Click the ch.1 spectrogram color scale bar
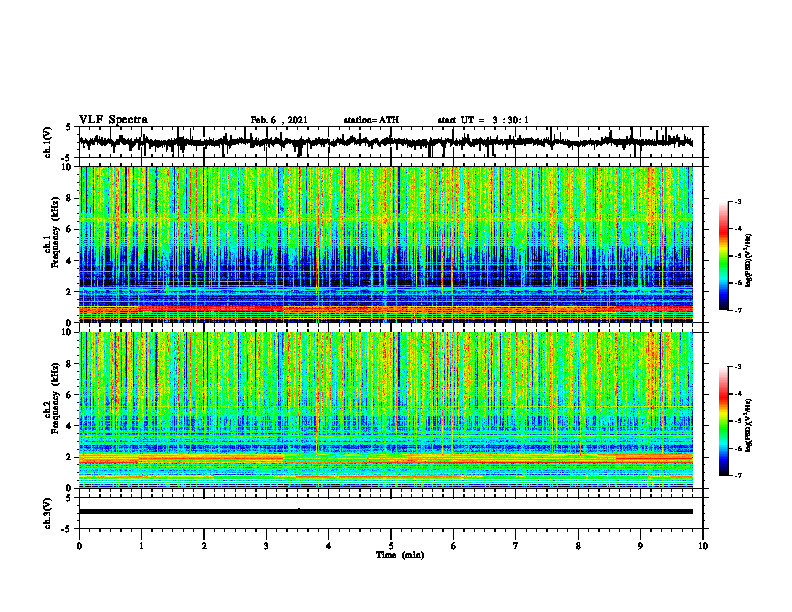The width and height of the screenshot is (792, 612). [x=723, y=256]
